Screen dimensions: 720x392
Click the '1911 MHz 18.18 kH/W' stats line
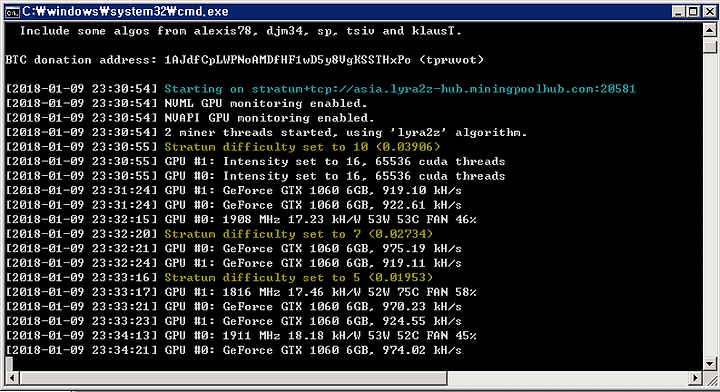pos(320,336)
